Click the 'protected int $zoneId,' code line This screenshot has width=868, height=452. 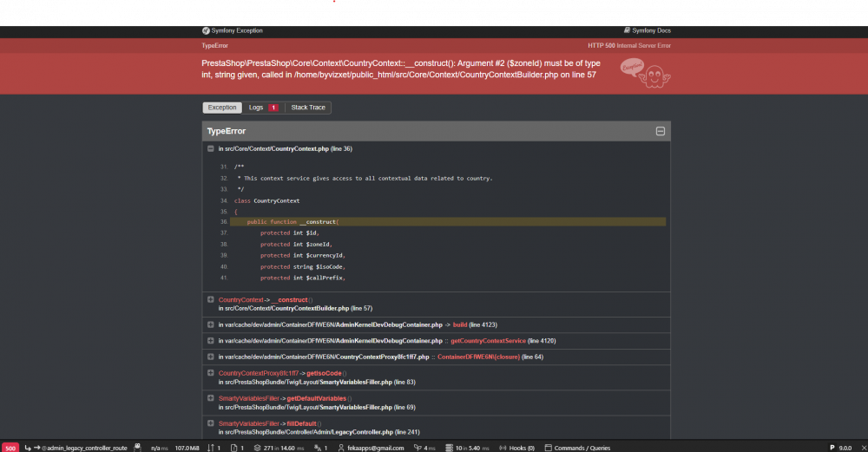[296, 244]
